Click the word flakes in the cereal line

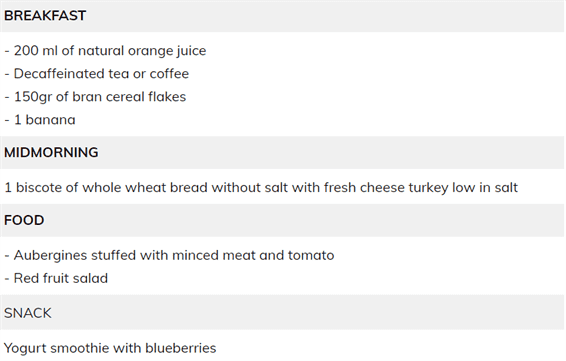(x=167, y=97)
